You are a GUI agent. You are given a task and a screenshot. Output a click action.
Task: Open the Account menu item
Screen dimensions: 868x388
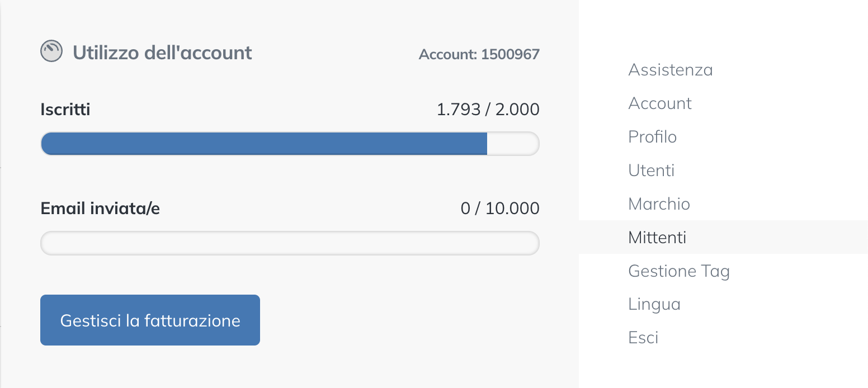(660, 103)
